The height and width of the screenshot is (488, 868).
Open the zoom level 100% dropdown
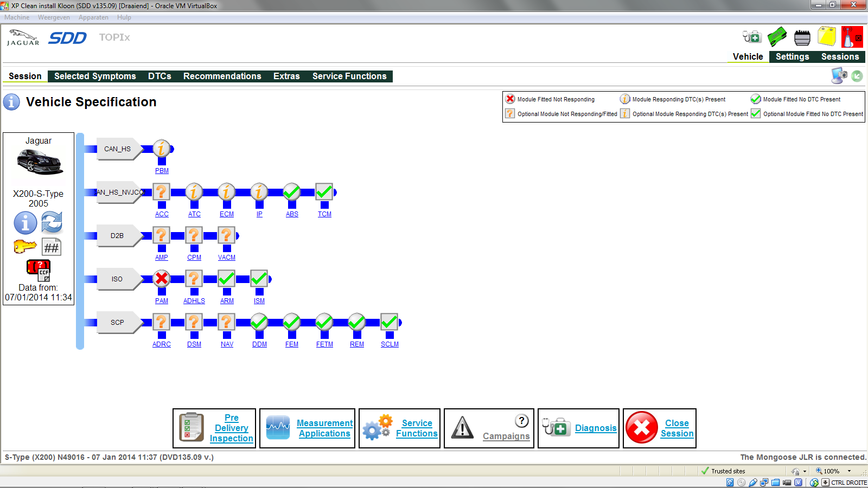(x=849, y=471)
